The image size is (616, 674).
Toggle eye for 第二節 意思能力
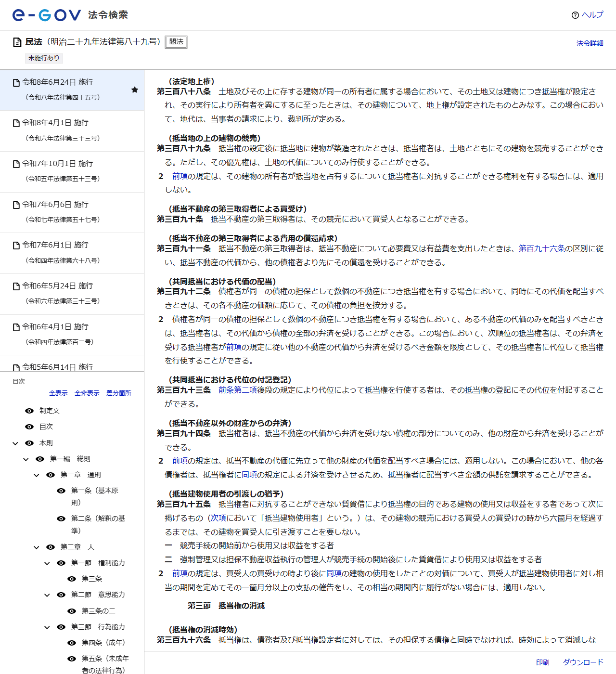pos(61,595)
